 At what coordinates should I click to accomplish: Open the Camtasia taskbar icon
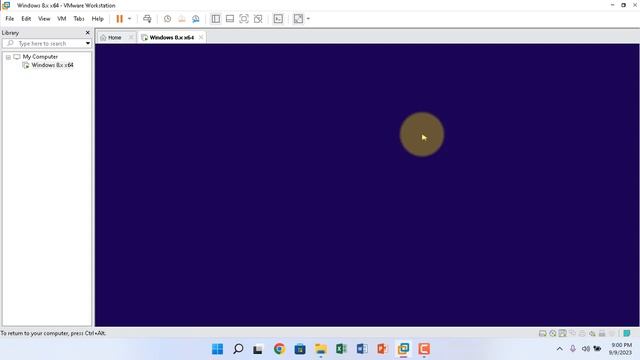(x=424, y=349)
